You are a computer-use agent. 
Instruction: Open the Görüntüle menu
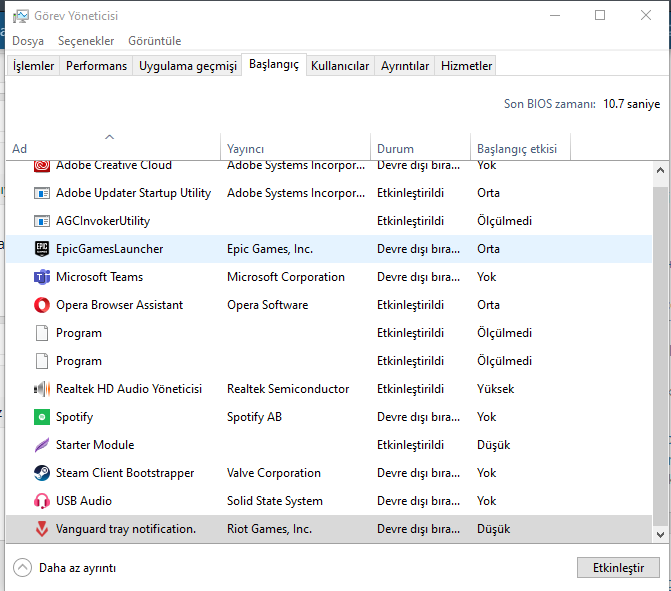[x=154, y=41]
